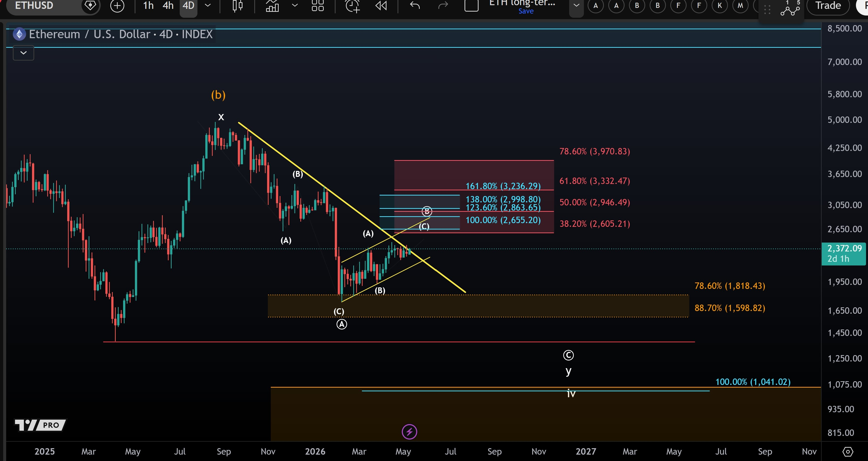Screen dimensions: 868x461
Task: Select the y wave label
Action: pos(568,371)
